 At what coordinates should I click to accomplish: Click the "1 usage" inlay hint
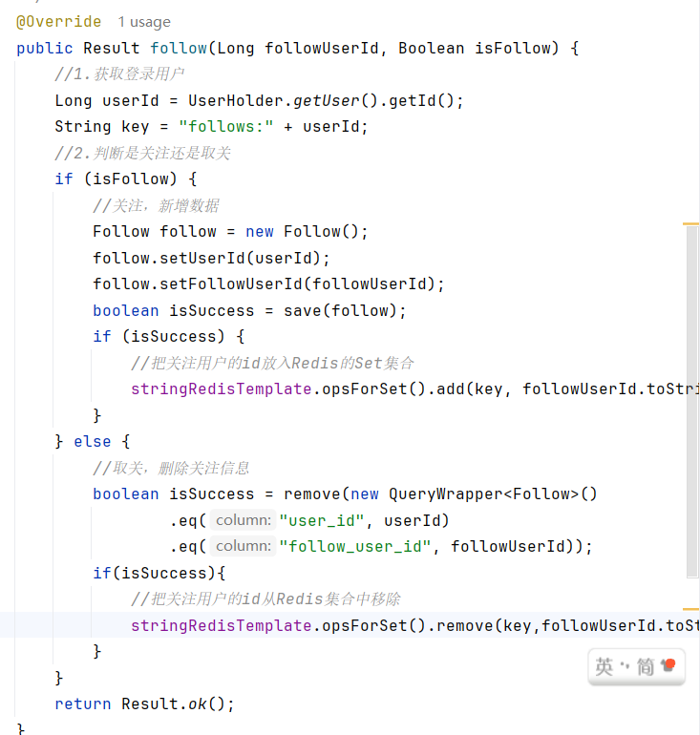click(x=144, y=22)
